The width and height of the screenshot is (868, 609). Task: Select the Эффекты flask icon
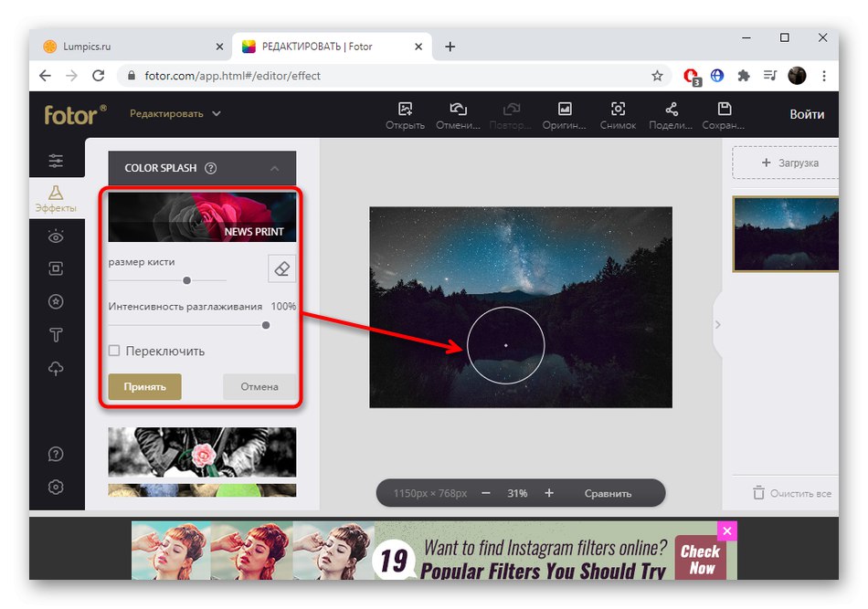coord(56,192)
